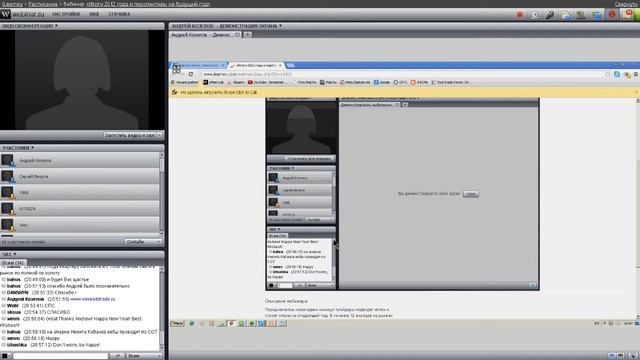640x360 pixels.
Task: Click the Skype icon in shared taskbar
Action: coord(261,323)
